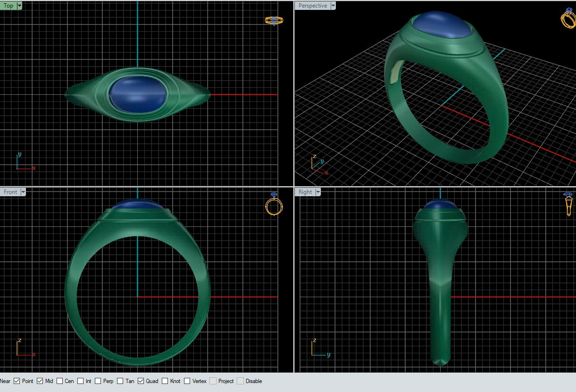This screenshot has width=576, height=392.
Task: Enable the Perp object snap checkbox
Action: 98,381
